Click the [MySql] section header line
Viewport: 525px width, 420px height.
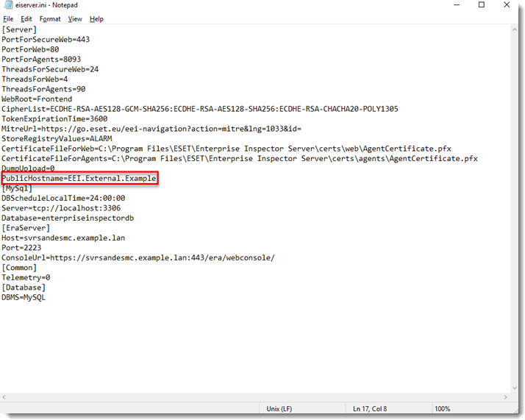17,188
